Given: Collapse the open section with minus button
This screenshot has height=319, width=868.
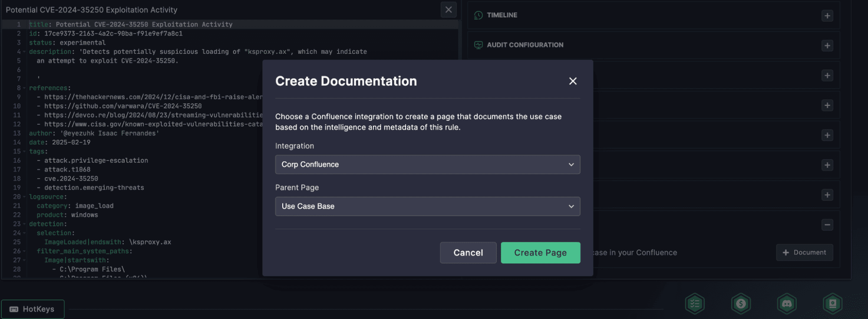Looking at the screenshot, I should [x=827, y=225].
